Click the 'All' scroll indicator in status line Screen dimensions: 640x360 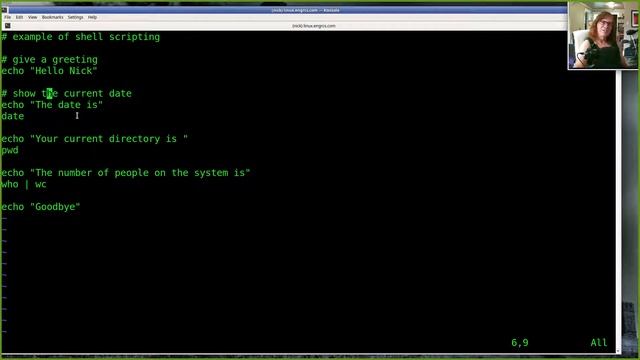(599, 342)
